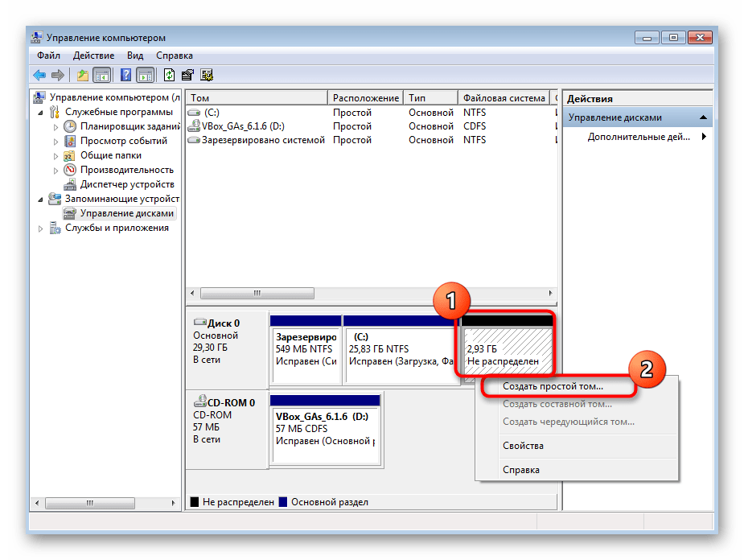The image size is (744, 560).
Task: Click the Файловая система column header
Action: coord(504,98)
